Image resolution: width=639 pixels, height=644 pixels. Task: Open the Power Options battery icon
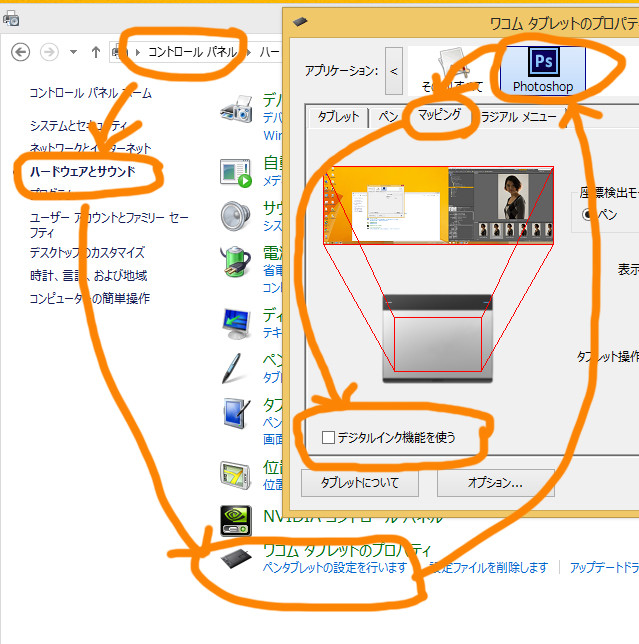[x=235, y=262]
